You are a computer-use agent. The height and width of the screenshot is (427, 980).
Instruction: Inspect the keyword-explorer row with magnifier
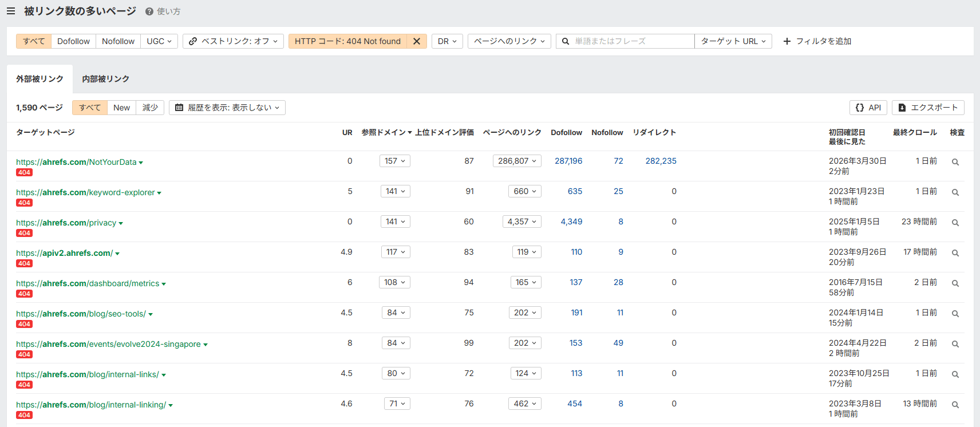pyautogui.click(x=955, y=192)
